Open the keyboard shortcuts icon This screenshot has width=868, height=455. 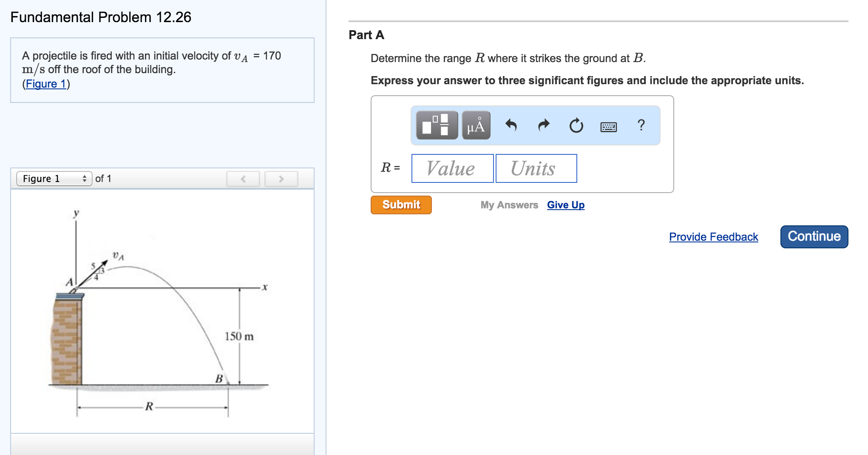[609, 126]
